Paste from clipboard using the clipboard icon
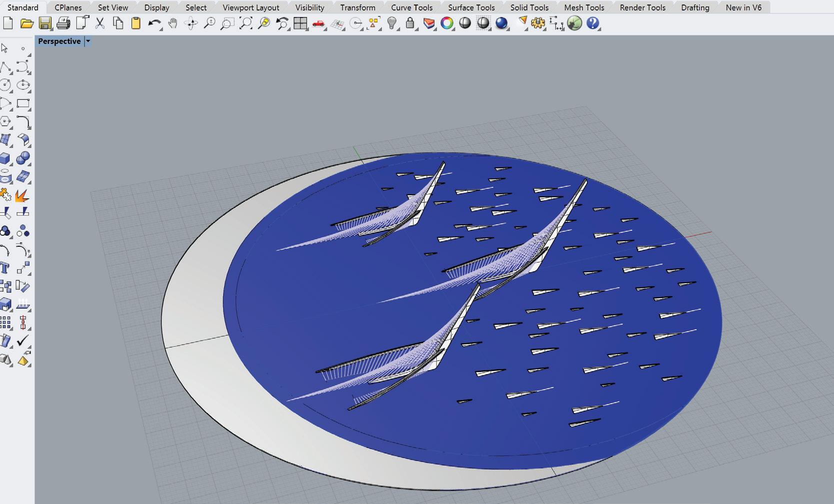 [x=136, y=23]
